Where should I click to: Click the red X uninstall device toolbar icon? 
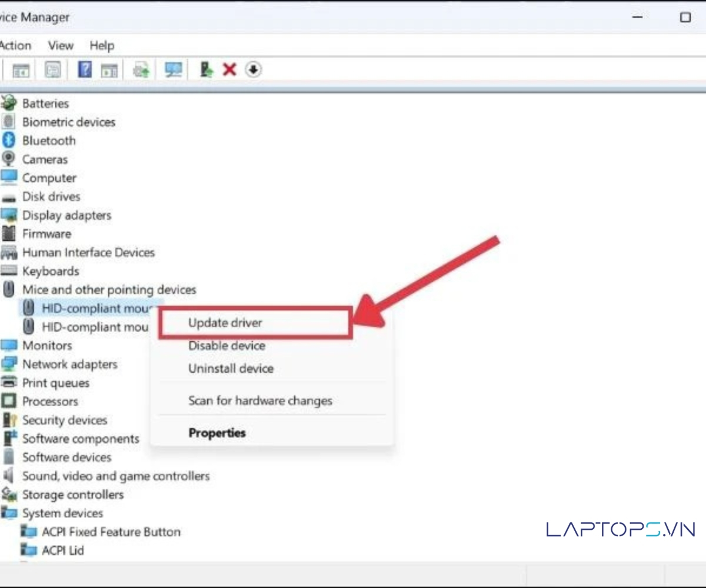point(229,70)
